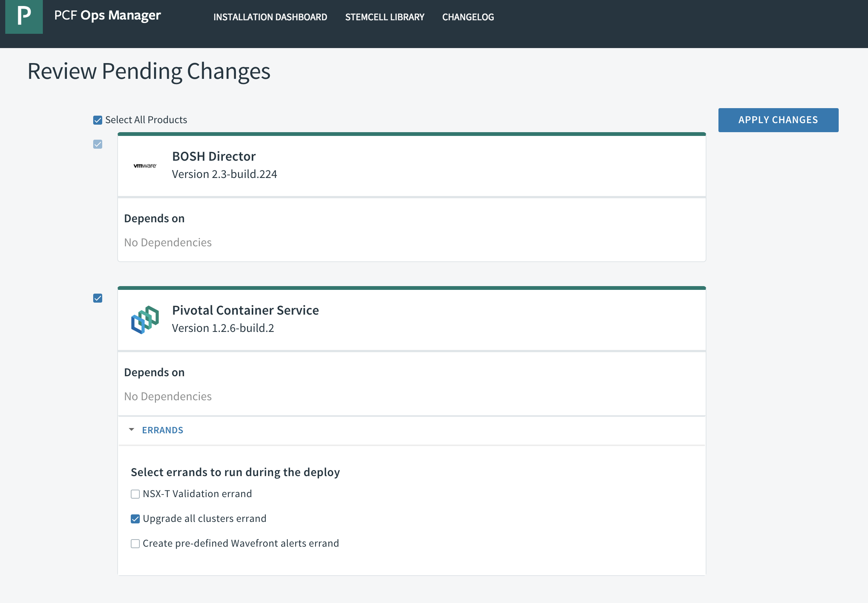
Task: Click the ERRANDS expander label
Action: point(163,430)
